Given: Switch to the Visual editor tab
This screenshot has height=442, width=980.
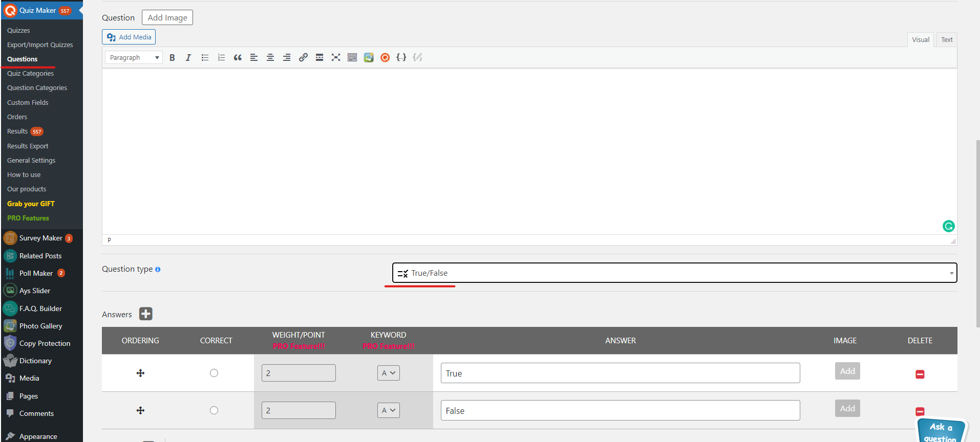Looking at the screenshot, I should (921, 39).
